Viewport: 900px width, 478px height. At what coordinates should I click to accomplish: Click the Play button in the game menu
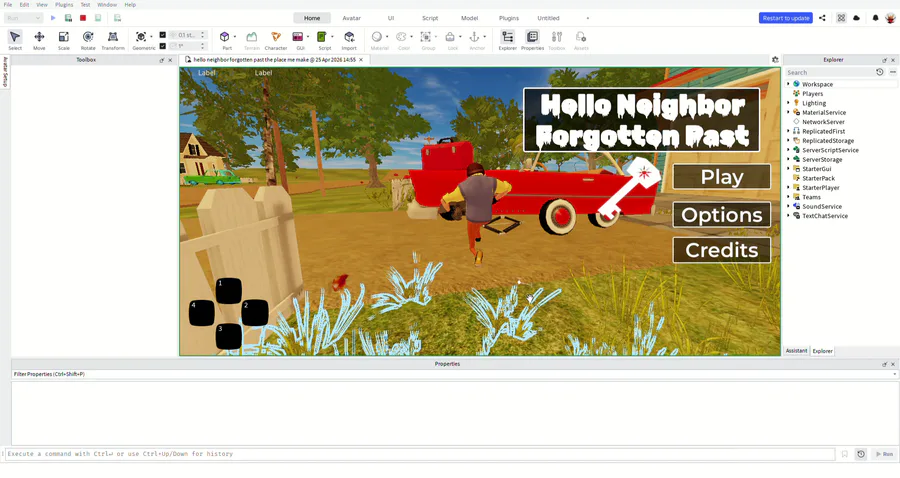point(721,177)
